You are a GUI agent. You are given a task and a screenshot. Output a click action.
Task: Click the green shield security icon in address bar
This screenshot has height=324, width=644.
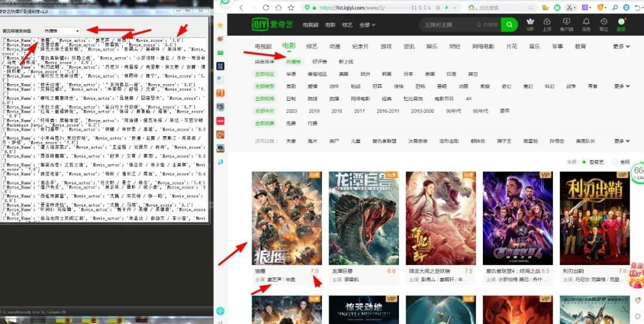(307, 7)
